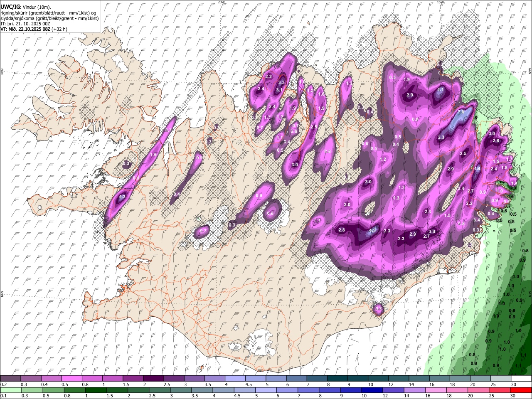Click the '20W' longitude label

[x=221, y=2]
